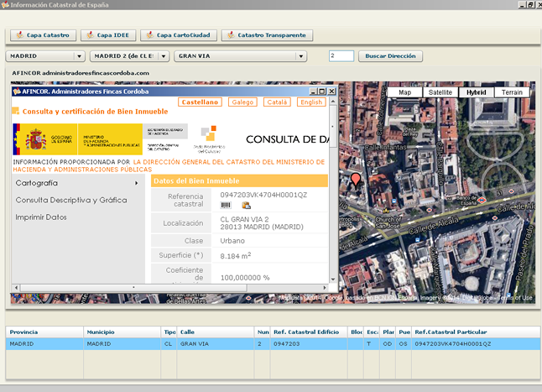Switch language to Català
This screenshot has height=392, width=542.
tap(277, 102)
